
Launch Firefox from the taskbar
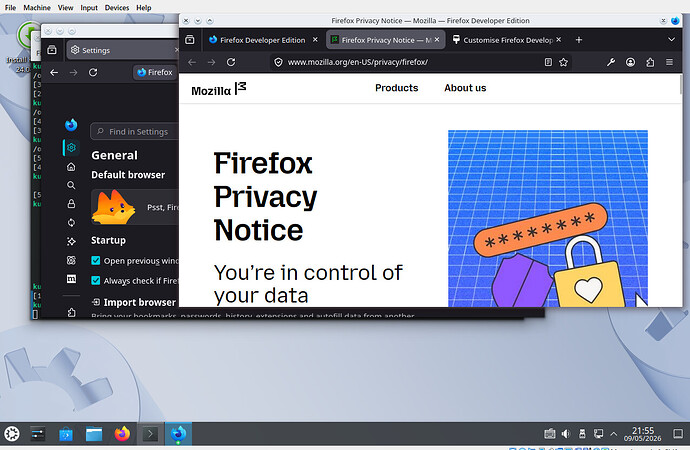[x=122, y=434]
